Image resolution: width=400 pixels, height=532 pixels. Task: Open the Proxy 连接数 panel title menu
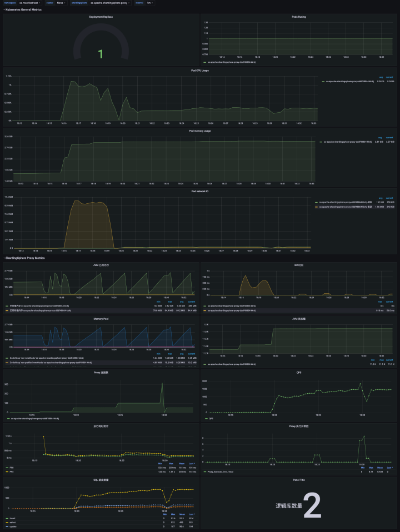(x=101, y=373)
